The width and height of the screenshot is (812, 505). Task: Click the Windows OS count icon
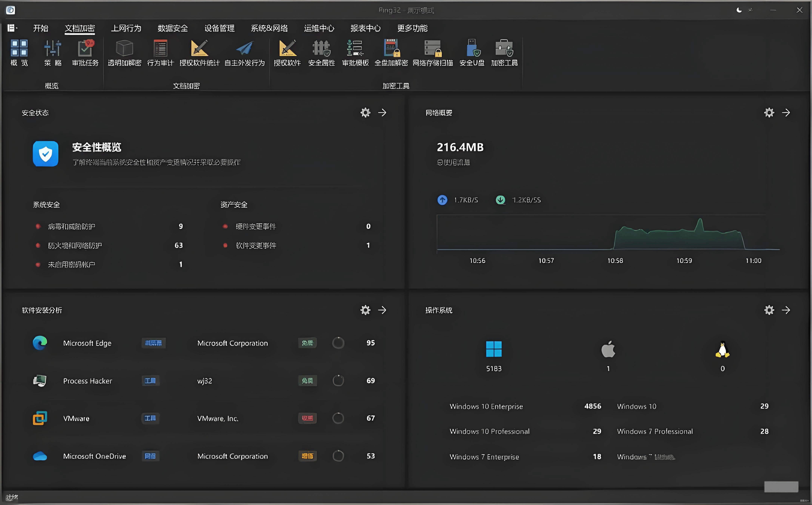click(x=493, y=349)
